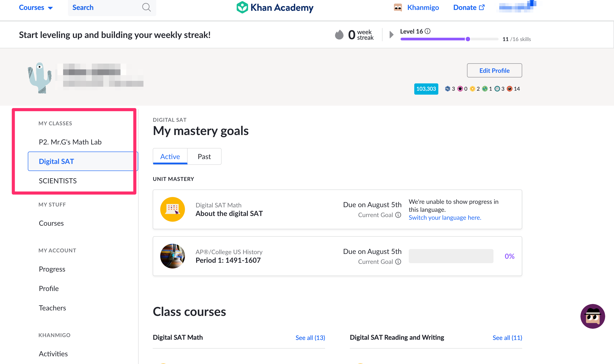Expand the weekly streak details arrow
Image resolution: width=614 pixels, height=364 pixels.
(x=391, y=35)
